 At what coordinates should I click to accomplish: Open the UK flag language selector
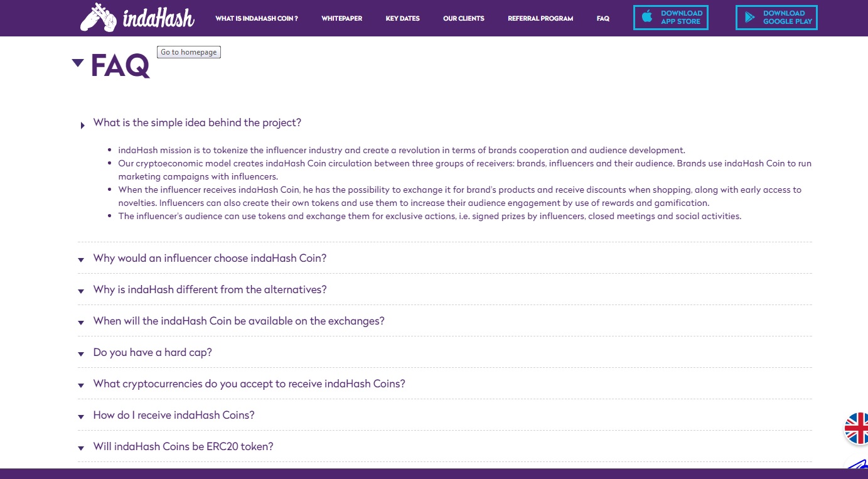[x=856, y=428]
